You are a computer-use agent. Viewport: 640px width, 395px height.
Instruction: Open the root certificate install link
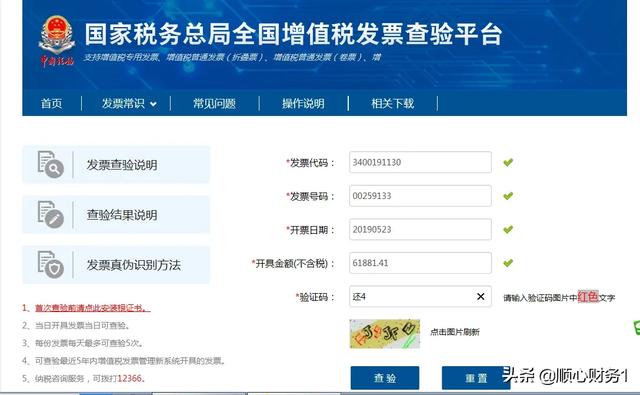tap(93, 308)
